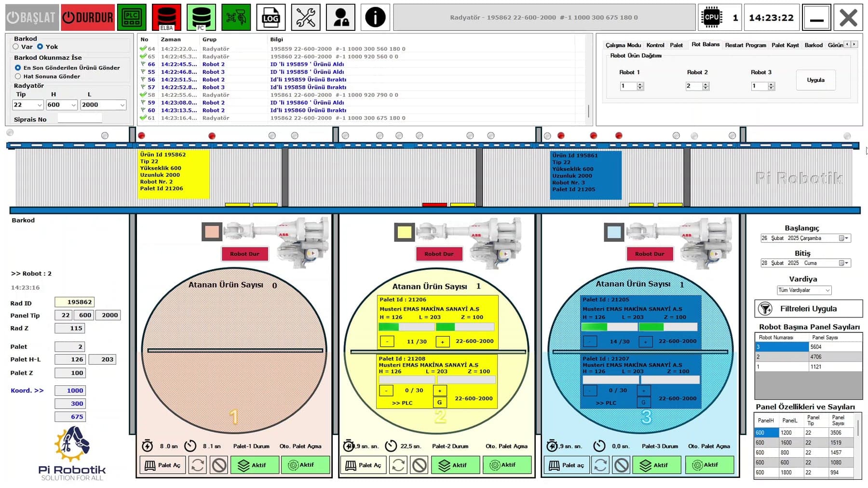Open the green PC database icon
The height and width of the screenshot is (488, 868).
tap(201, 17)
